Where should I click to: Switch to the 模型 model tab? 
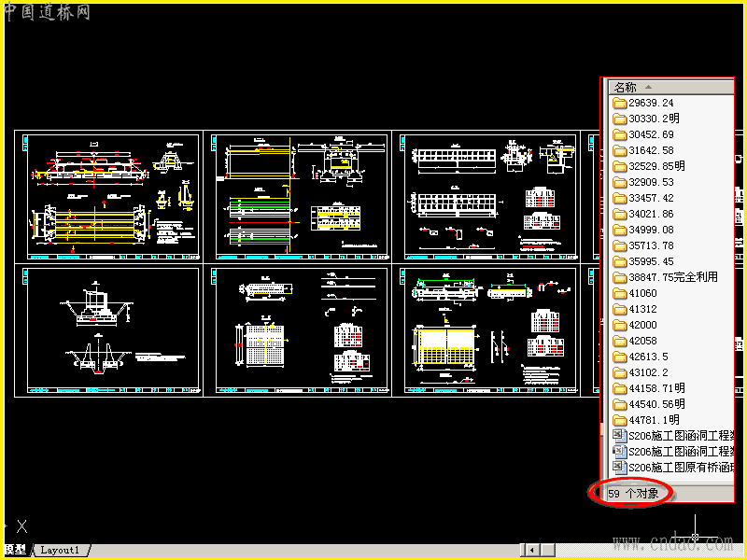pyautogui.click(x=16, y=550)
